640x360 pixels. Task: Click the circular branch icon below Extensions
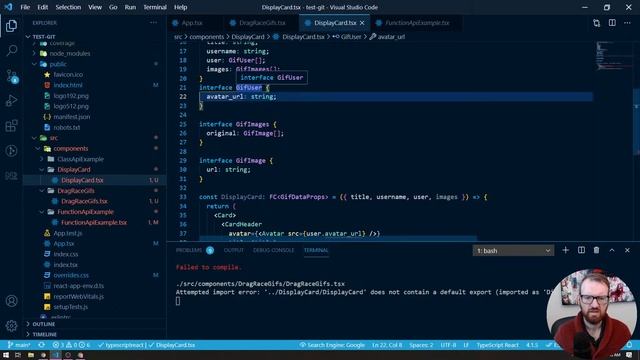click(x=11, y=151)
